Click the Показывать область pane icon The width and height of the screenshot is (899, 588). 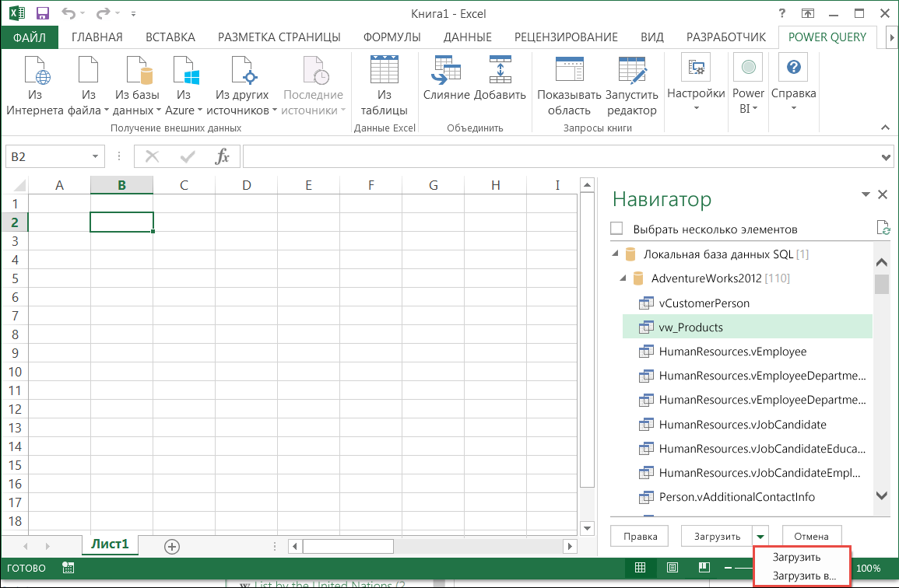pyautogui.click(x=569, y=72)
